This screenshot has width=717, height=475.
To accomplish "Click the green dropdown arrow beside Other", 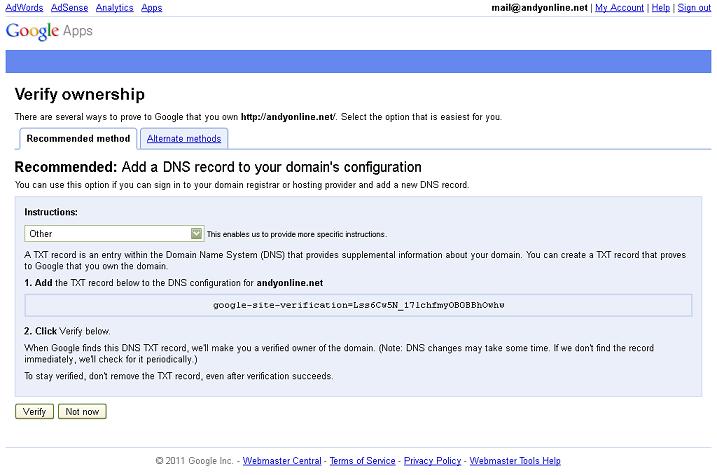I will [196, 234].
